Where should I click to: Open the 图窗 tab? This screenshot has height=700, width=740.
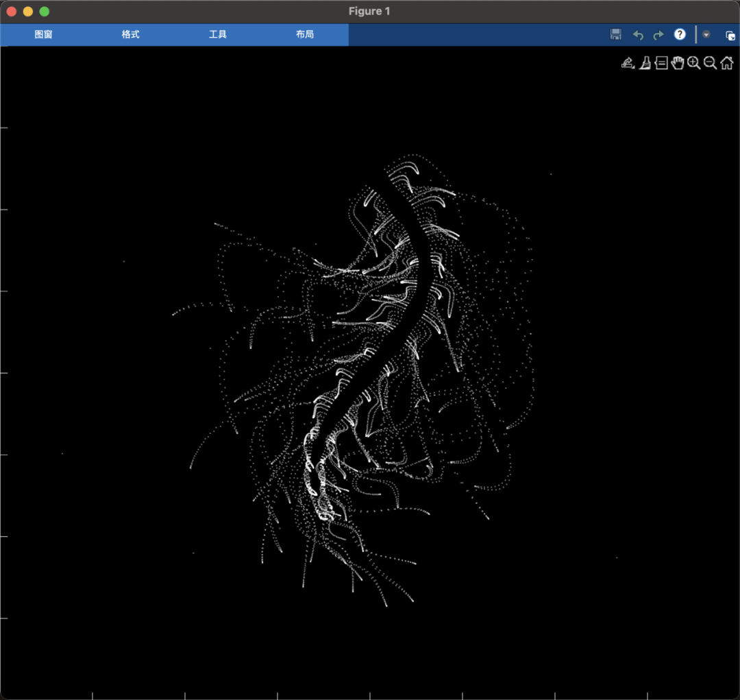pos(43,34)
